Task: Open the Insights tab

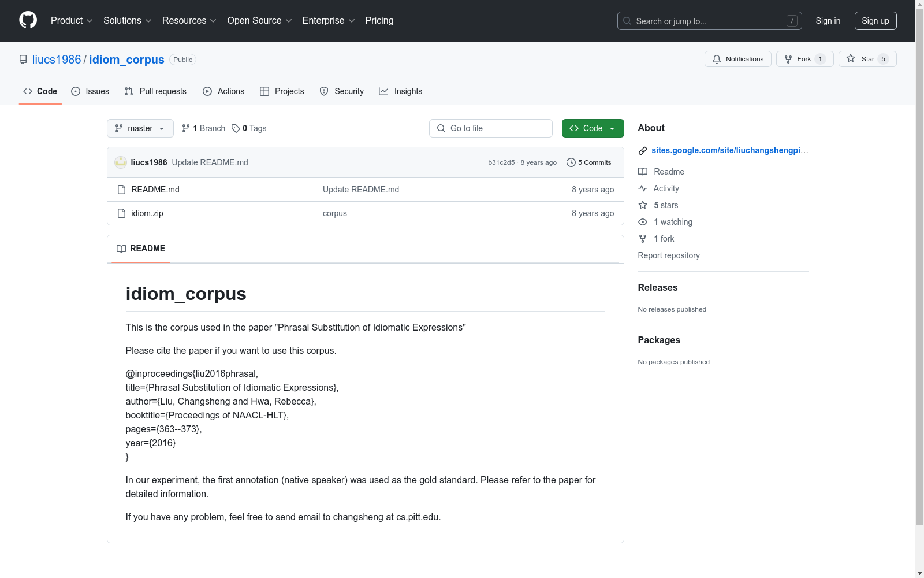Action: (400, 91)
